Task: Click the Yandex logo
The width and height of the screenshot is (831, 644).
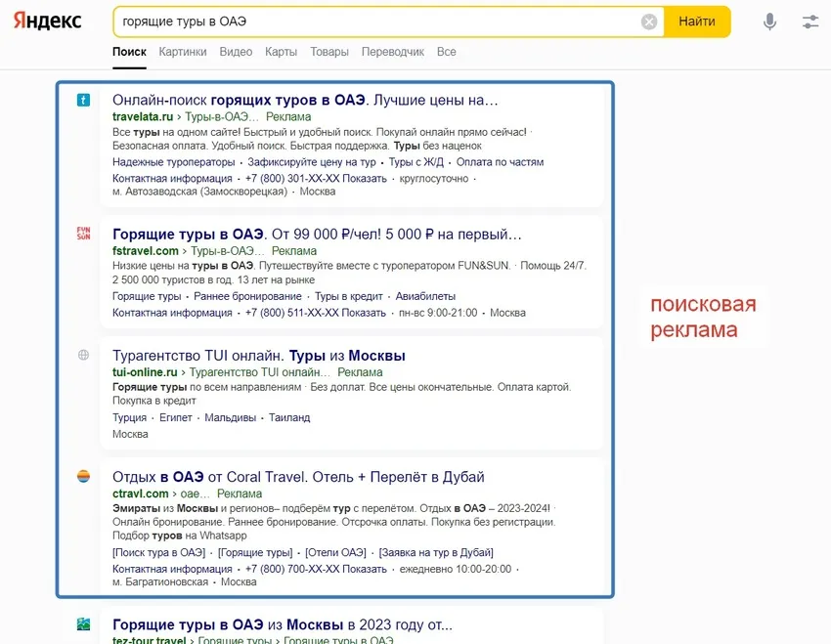Action: [47, 21]
